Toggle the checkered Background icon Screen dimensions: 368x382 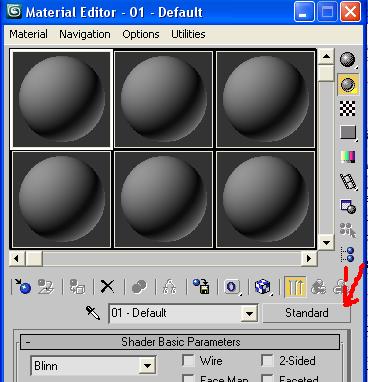pos(348,108)
